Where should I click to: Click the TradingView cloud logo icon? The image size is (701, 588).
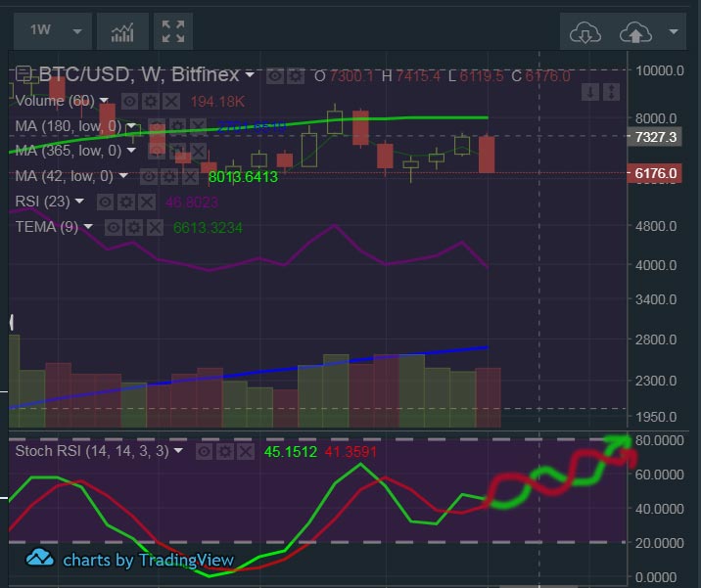pos(40,558)
